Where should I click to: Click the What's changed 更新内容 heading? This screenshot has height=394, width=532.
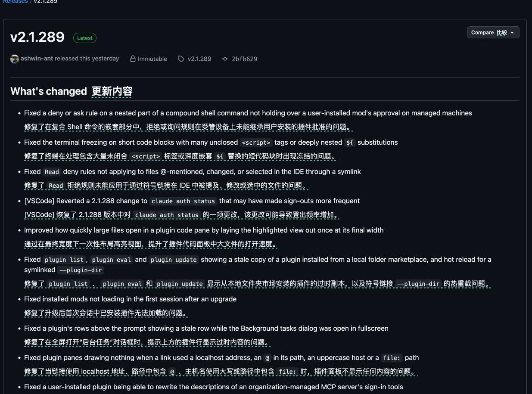click(72, 91)
